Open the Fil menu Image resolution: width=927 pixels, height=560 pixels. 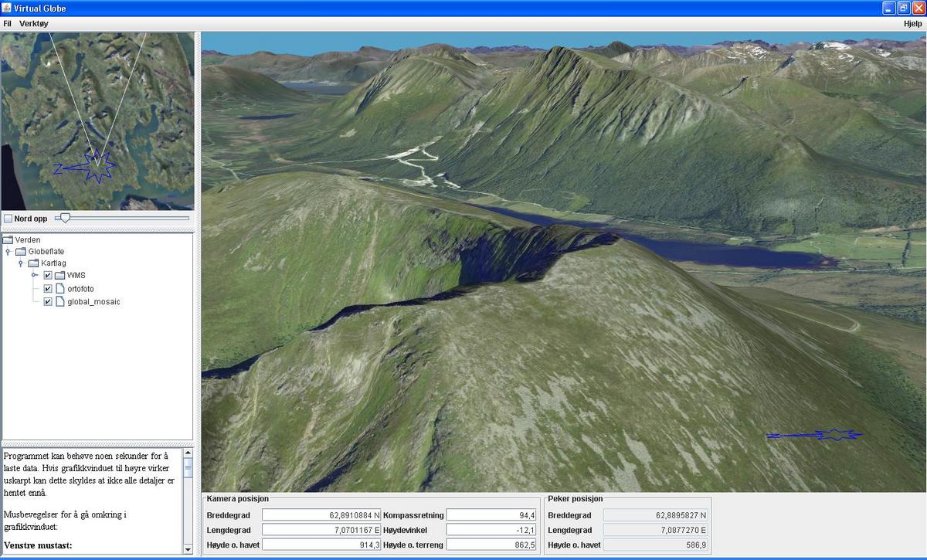point(7,24)
